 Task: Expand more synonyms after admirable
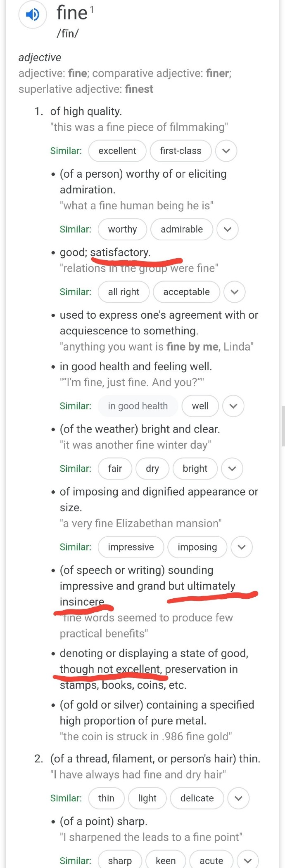click(228, 229)
